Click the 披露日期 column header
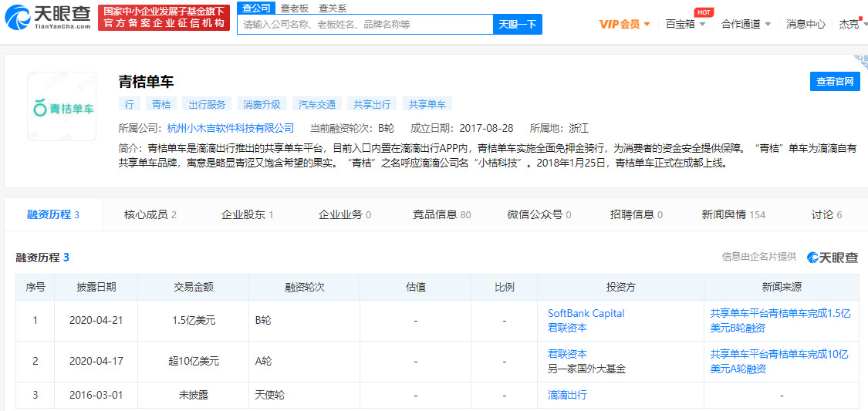The width and height of the screenshot is (868, 411). 96,287
